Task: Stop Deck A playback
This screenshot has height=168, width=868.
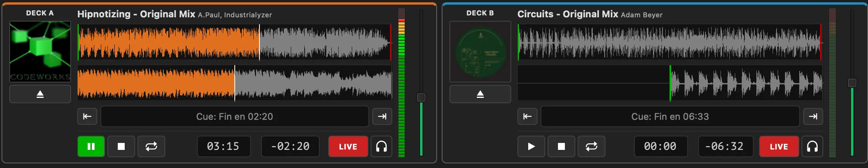Action: point(121,146)
